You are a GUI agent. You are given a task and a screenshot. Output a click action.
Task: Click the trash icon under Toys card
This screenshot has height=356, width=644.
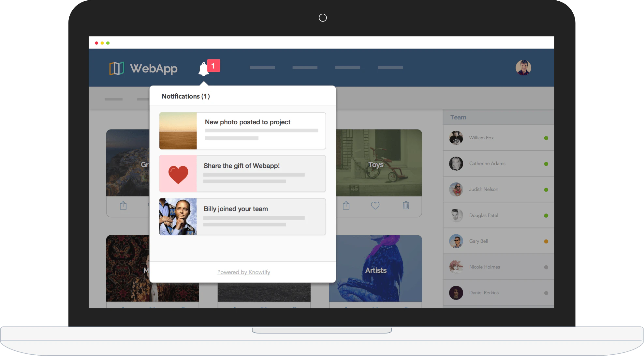click(406, 205)
